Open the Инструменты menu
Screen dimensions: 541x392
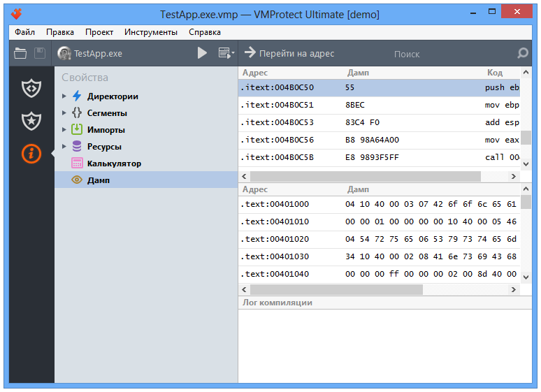(x=151, y=32)
